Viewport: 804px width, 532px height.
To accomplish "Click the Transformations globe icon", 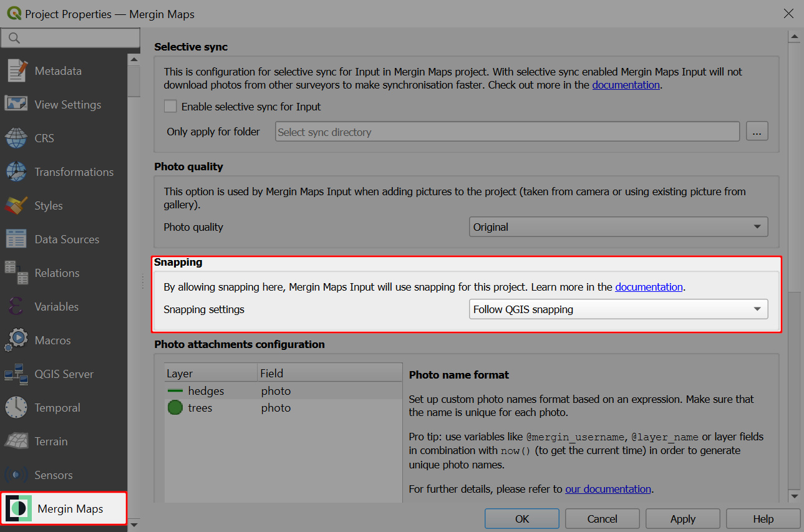I will coord(17,172).
